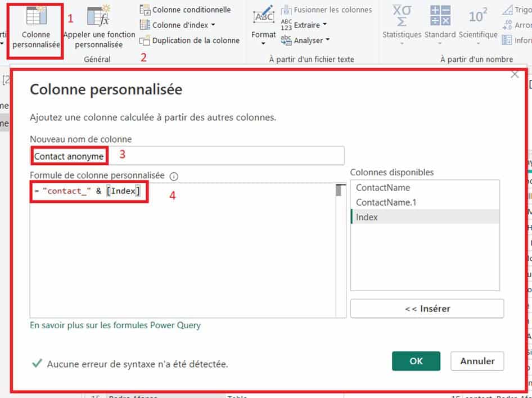
Task: Open the Statistiques menu icon
Action: (x=401, y=16)
